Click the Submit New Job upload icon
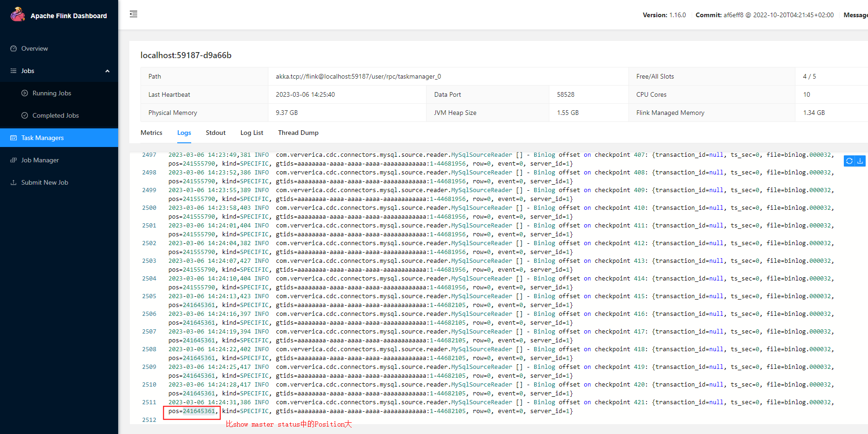This screenshot has height=434, width=868. pyautogui.click(x=13, y=182)
